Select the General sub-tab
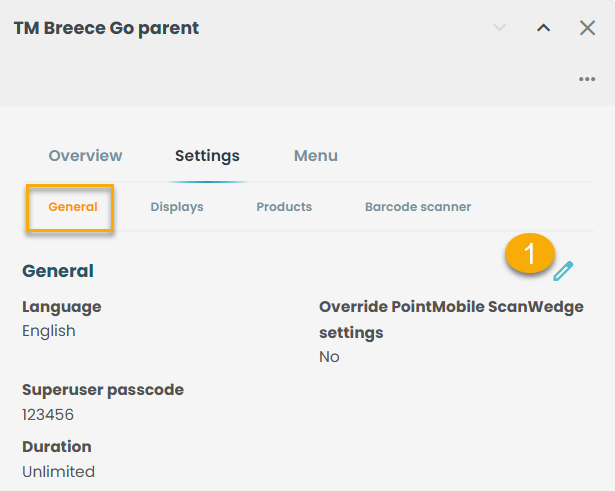 (73, 207)
